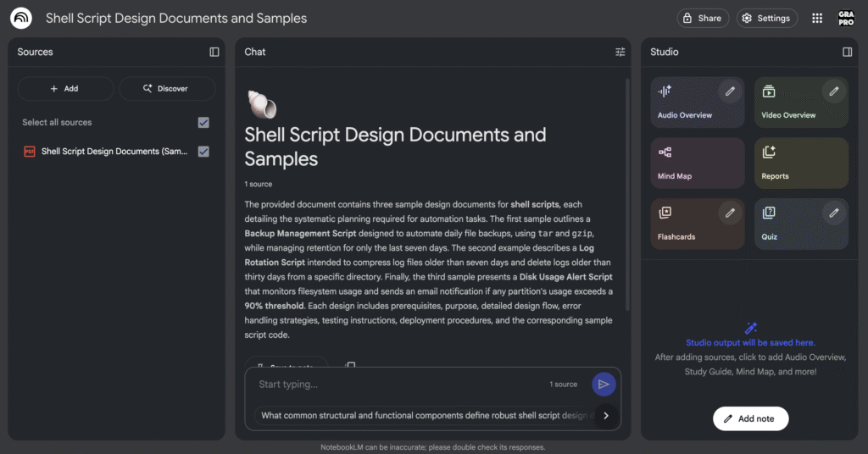Screen dimensions: 868x454
Task: Send the chat message
Action: click(604, 384)
